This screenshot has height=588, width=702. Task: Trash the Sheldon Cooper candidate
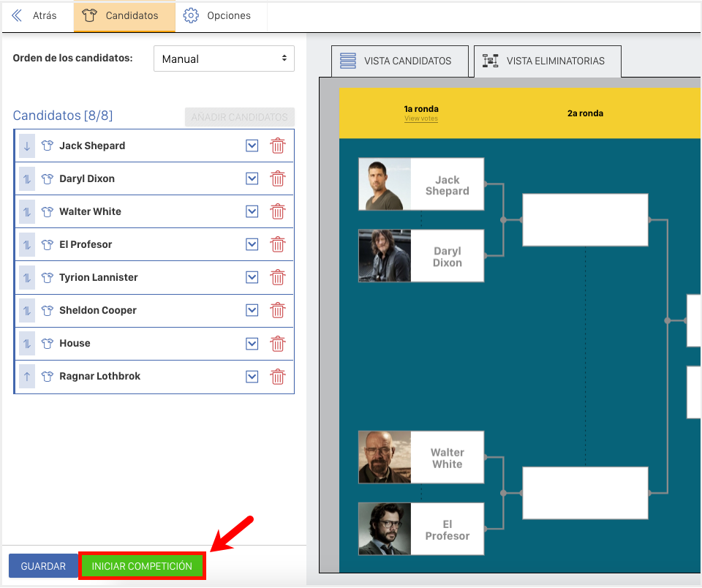pyautogui.click(x=278, y=310)
